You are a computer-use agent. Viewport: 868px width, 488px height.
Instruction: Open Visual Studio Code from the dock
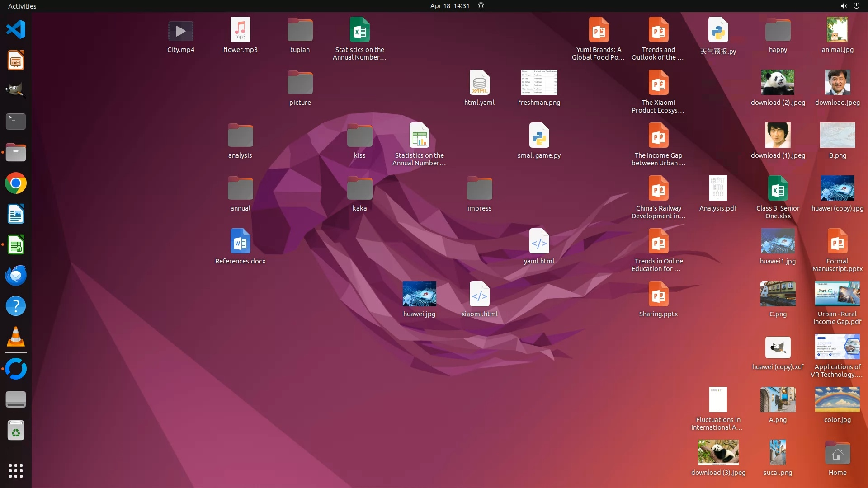click(16, 30)
